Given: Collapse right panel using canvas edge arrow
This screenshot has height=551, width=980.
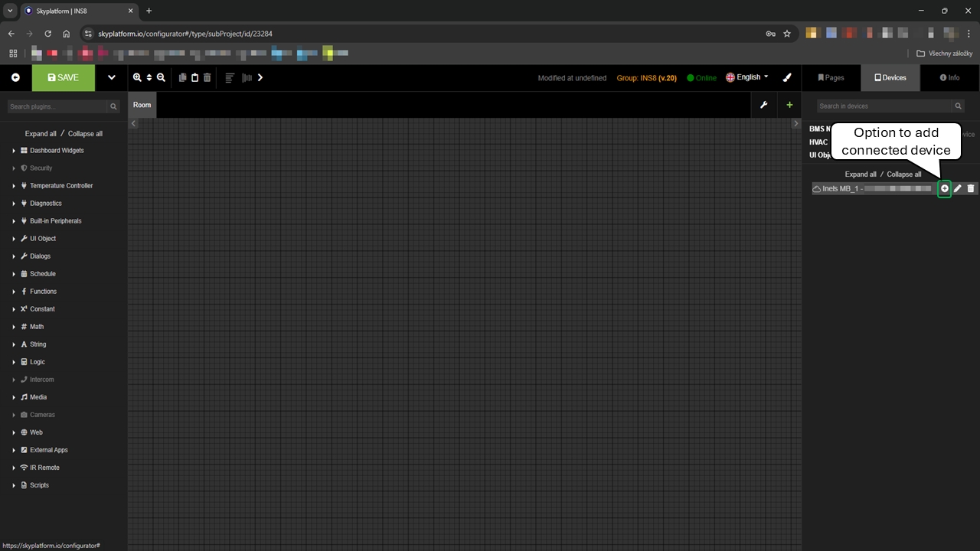Looking at the screenshot, I should tap(795, 123).
